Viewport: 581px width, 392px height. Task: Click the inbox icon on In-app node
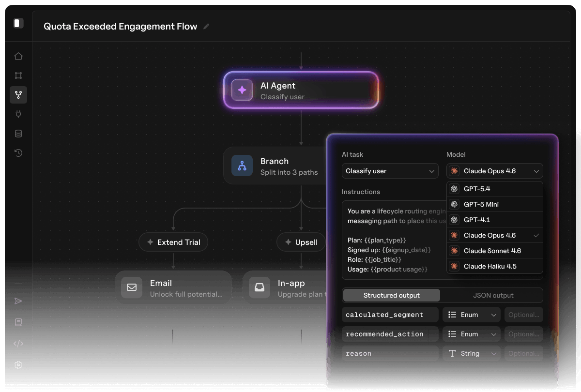pyautogui.click(x=260, y=287)
